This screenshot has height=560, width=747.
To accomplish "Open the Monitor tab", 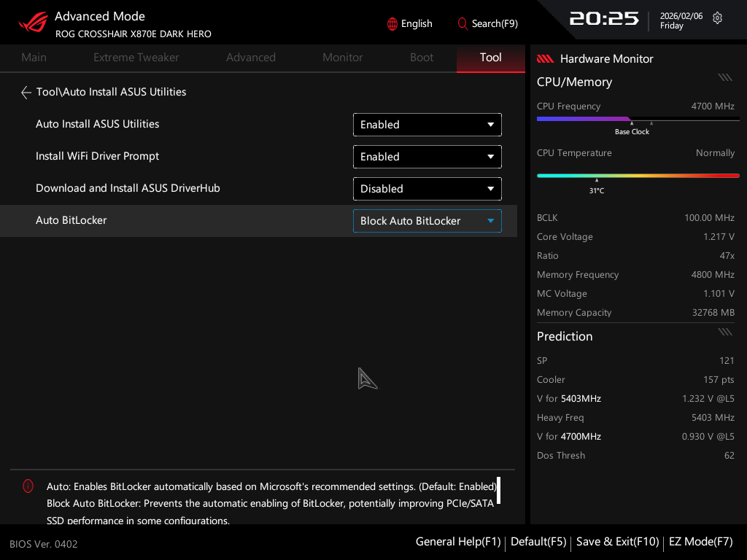I will 343,58.
